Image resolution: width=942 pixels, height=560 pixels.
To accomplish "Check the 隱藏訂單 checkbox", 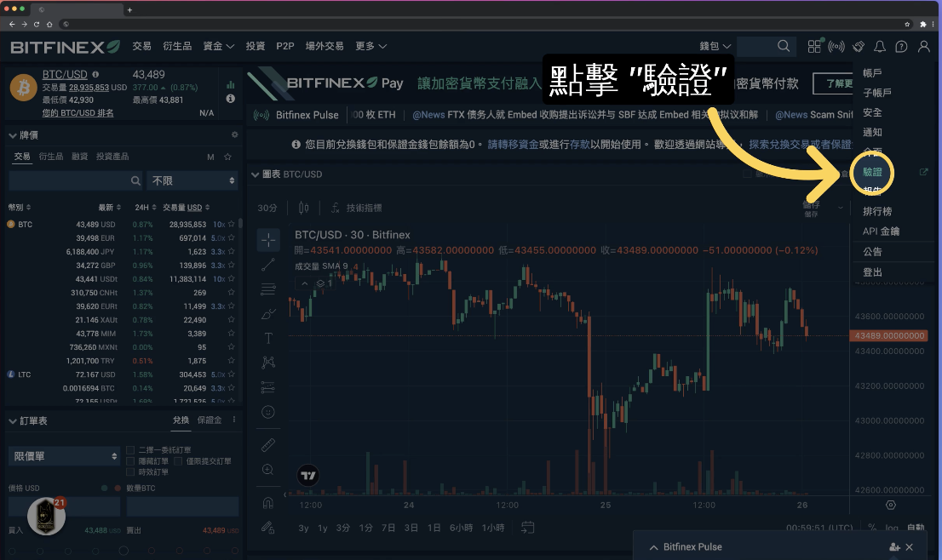I will 129,461.
